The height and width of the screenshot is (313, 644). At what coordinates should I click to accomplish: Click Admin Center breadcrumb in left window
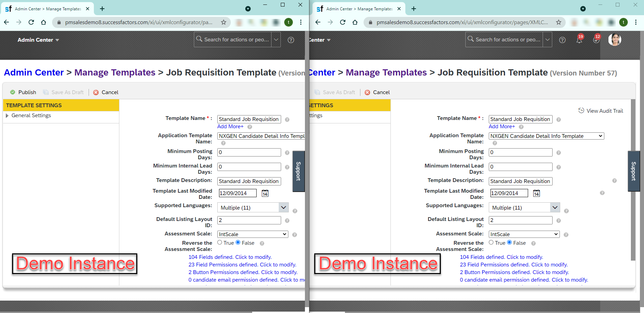coord(34,72)
